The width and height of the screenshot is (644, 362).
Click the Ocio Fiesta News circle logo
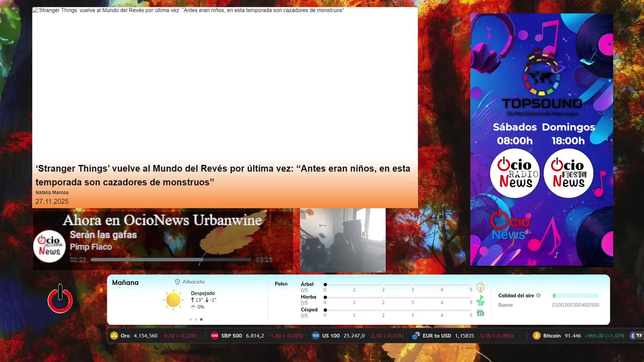click(x=569, y=173)
